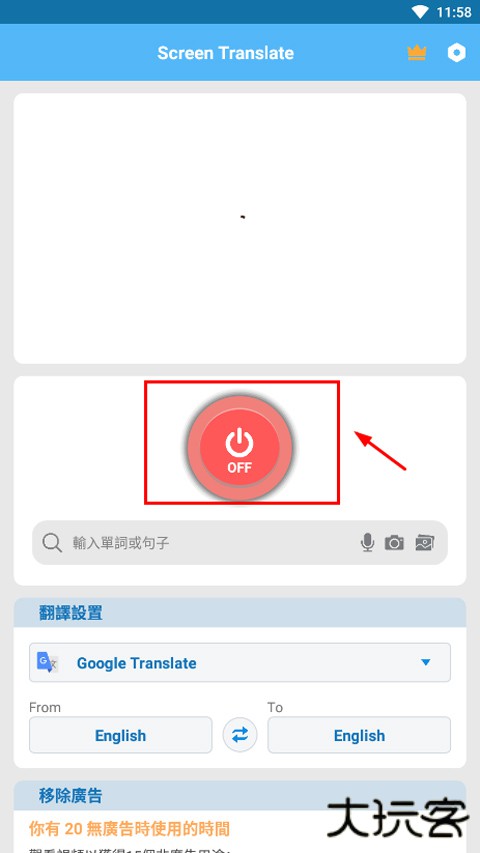The width and height of the screenshot is (480, 853).
Task: Select the From language English button
Action: tap(120, 735)
